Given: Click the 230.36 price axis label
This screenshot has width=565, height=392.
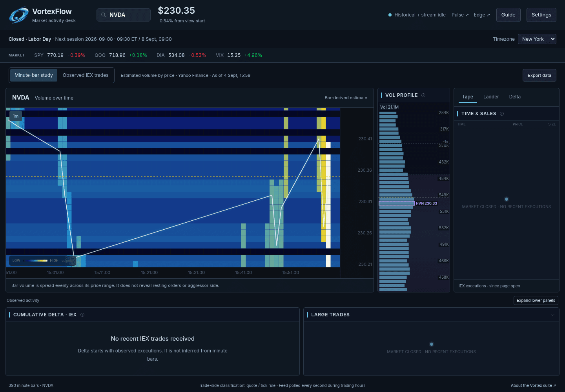Looking at the screenshot, I should pyautogui.click(x=365, y=170).
